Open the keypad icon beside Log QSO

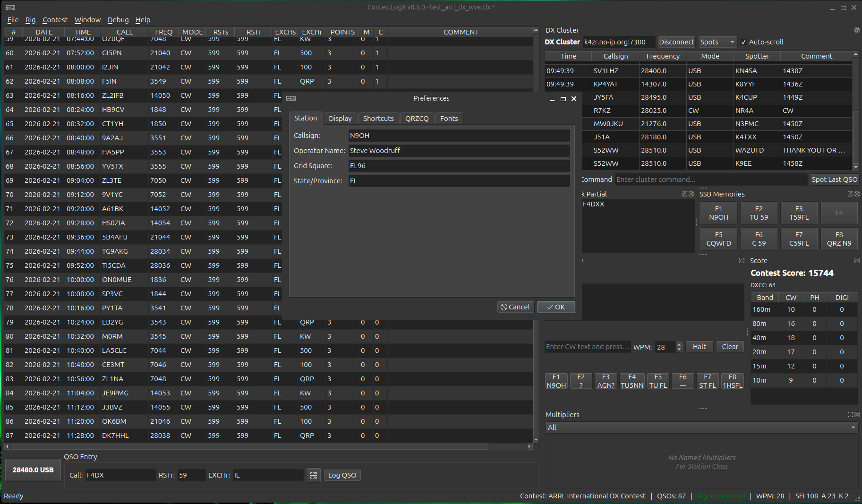(314, 475)
